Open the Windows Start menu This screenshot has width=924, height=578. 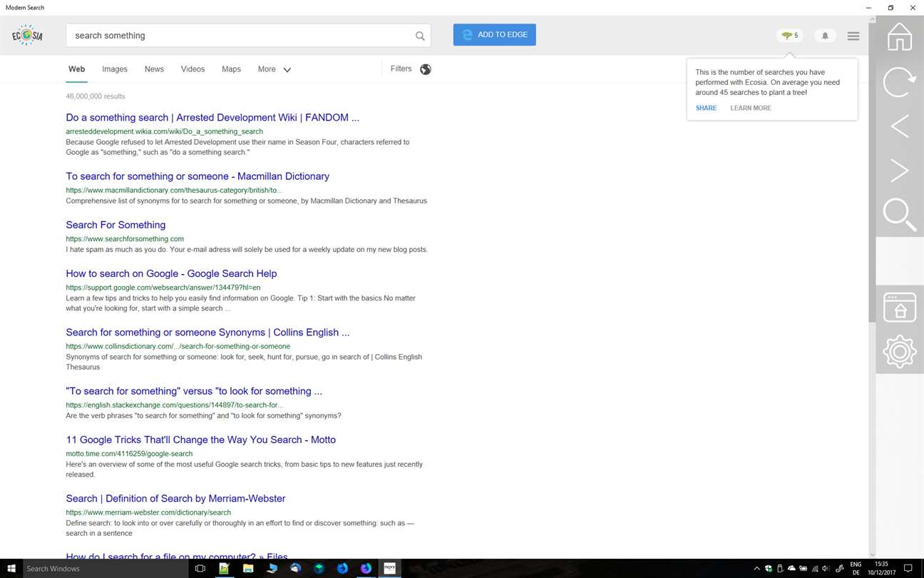[11, 569]
